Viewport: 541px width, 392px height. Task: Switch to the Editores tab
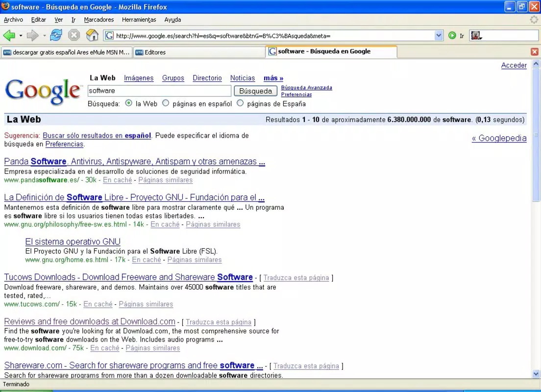point(199,52)
